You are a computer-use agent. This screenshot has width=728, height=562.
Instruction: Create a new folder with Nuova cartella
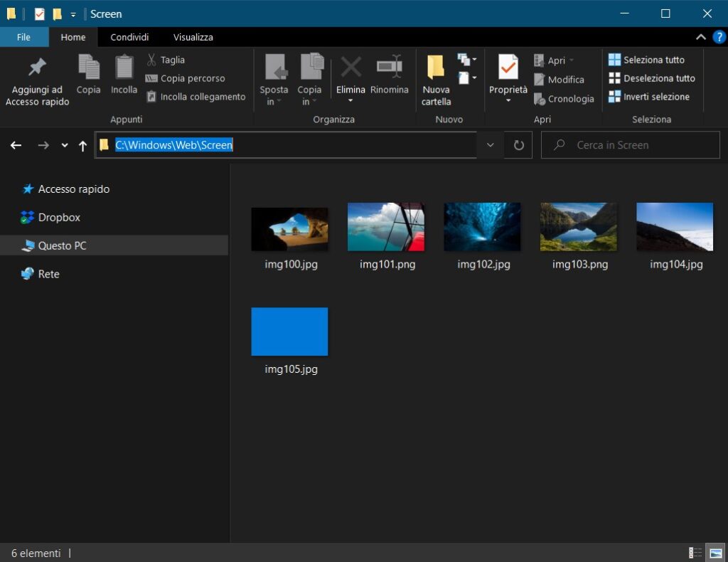436,78
